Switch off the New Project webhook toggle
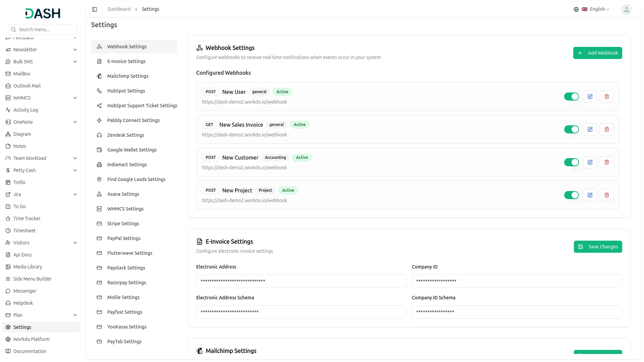The image size is (644, 362). [572, 195]
